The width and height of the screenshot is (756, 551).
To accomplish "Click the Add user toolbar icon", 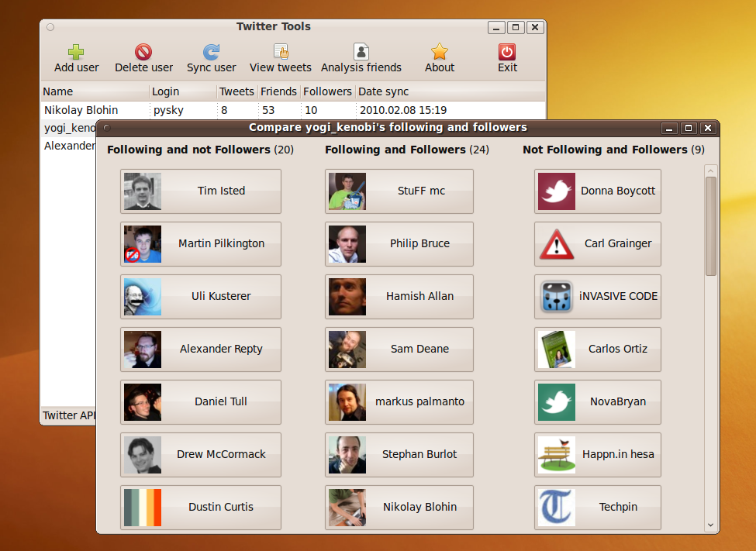I will pos(76,52).
